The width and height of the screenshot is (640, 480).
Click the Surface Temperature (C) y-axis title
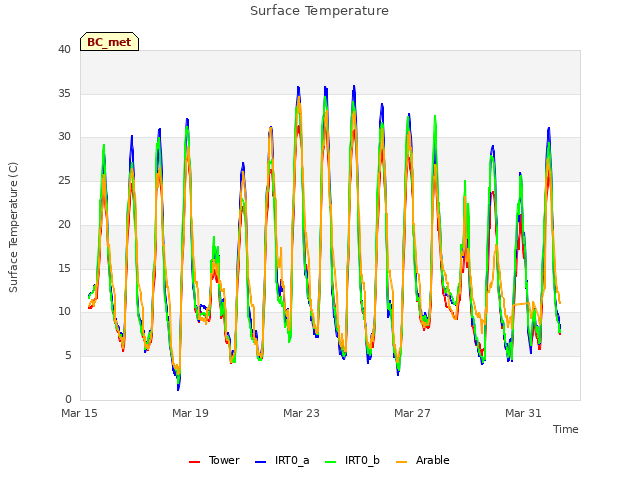pyautogui.click(x=13, y=227)
